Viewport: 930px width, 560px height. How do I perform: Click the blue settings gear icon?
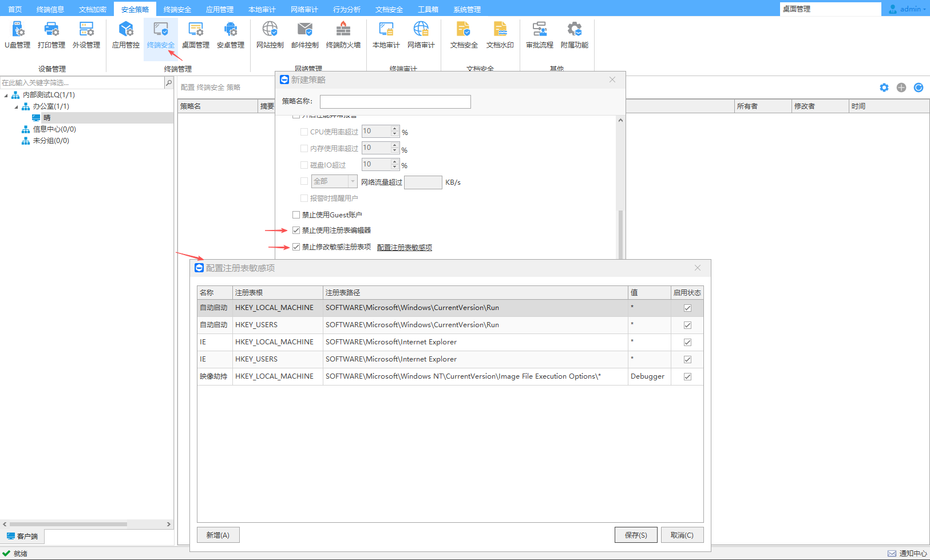pyautogui.click(x=884, y=88)
